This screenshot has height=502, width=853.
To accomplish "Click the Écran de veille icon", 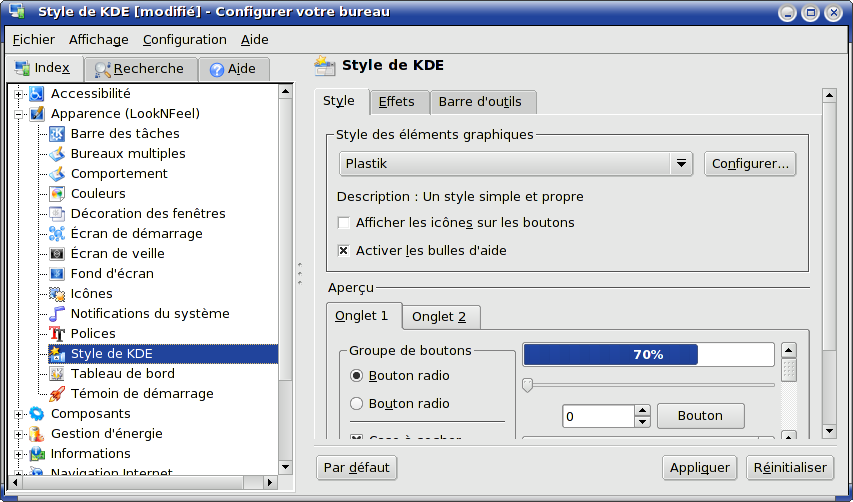I will 57,254.
